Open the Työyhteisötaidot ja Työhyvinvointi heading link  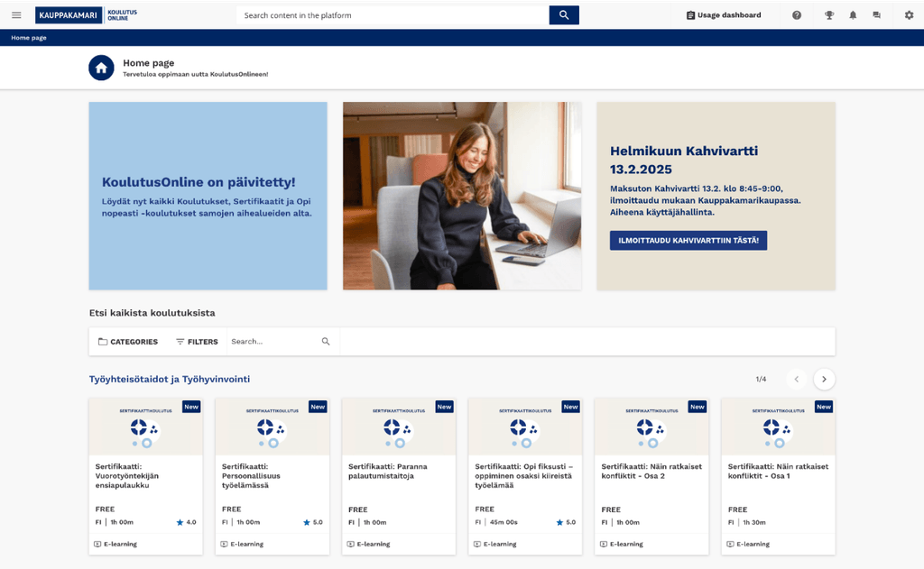(169, 380)
